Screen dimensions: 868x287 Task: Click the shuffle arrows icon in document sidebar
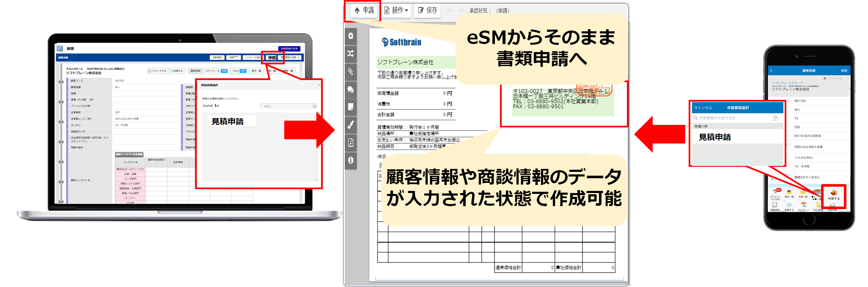tap(351, 54)
